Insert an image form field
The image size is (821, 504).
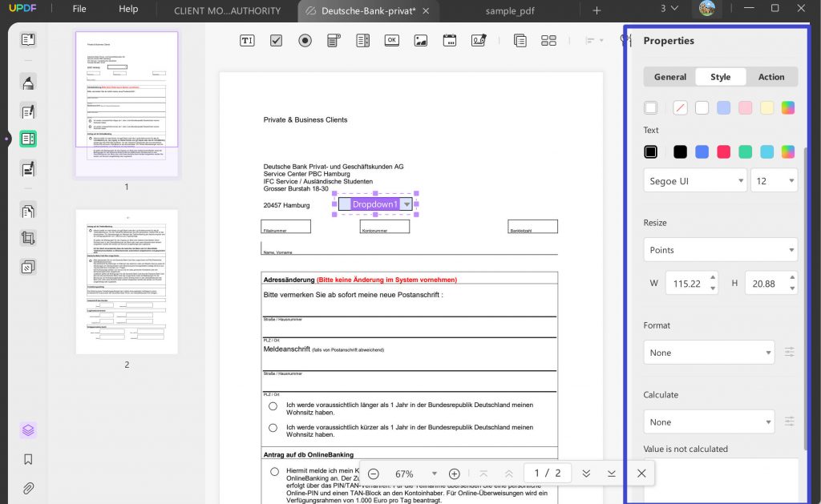pos(420,39)
